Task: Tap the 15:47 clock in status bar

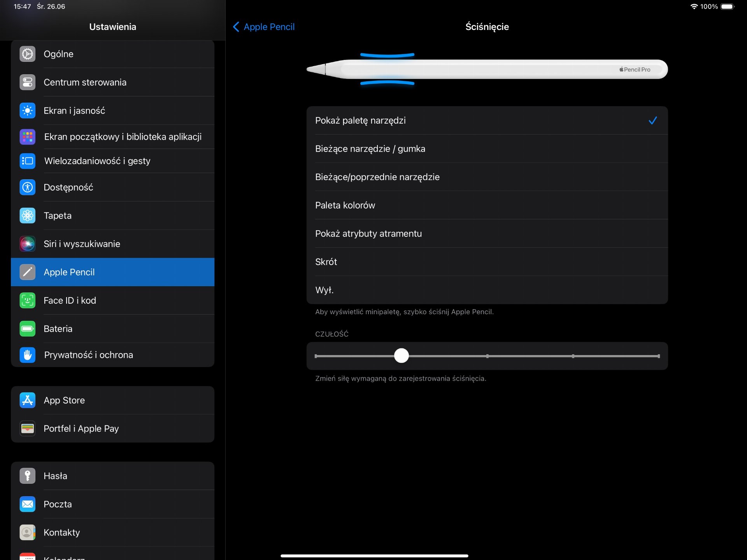Action: pyautogui.click(x=22, y=7)
